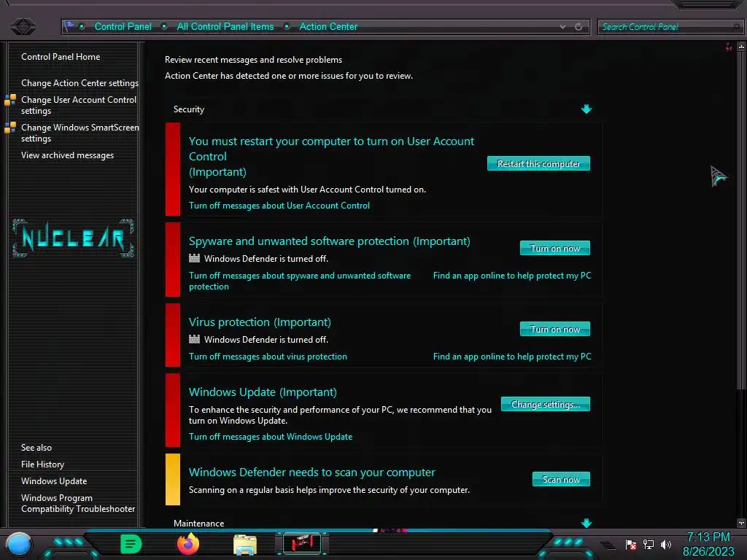The width and height of the screenshot is (747, 560).
Task: Click Defender icon under Spyware protection
Action: [x=194, y=258]
